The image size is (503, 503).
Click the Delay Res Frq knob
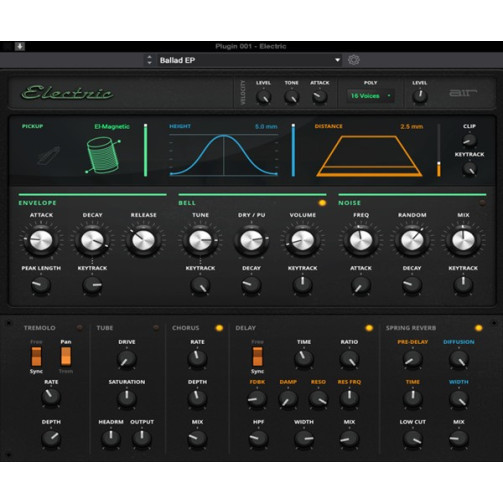tap(349, 398)
